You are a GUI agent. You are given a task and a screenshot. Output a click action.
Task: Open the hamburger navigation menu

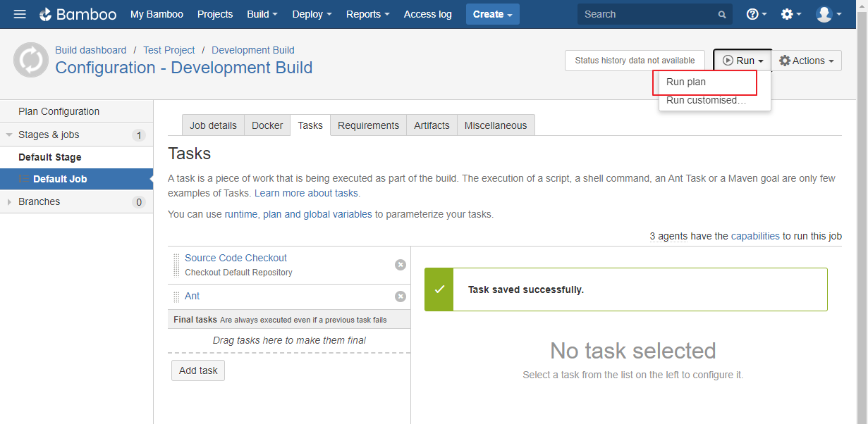tap(20, 14)
